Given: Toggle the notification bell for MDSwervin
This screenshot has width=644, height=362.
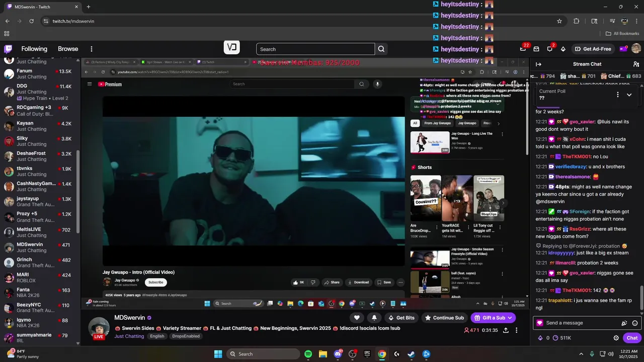Looking at the screenshot, I should tap(374, 318).
